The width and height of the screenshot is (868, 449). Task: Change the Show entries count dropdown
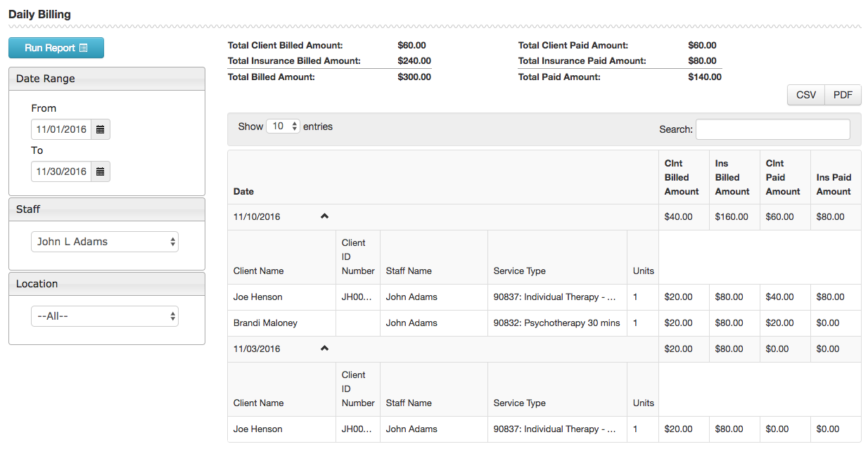click(x=283, y=126)
